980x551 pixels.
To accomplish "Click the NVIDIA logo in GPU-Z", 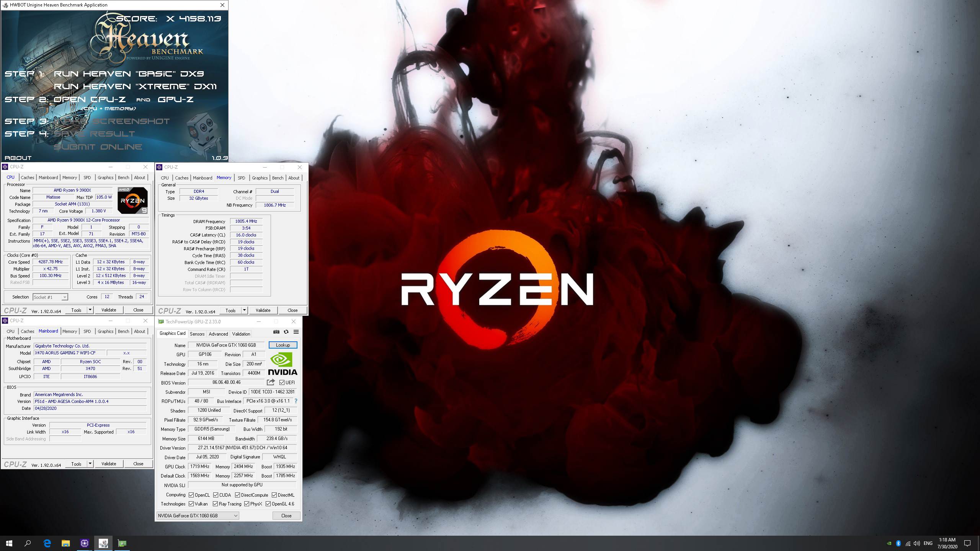I will point(283,364).
